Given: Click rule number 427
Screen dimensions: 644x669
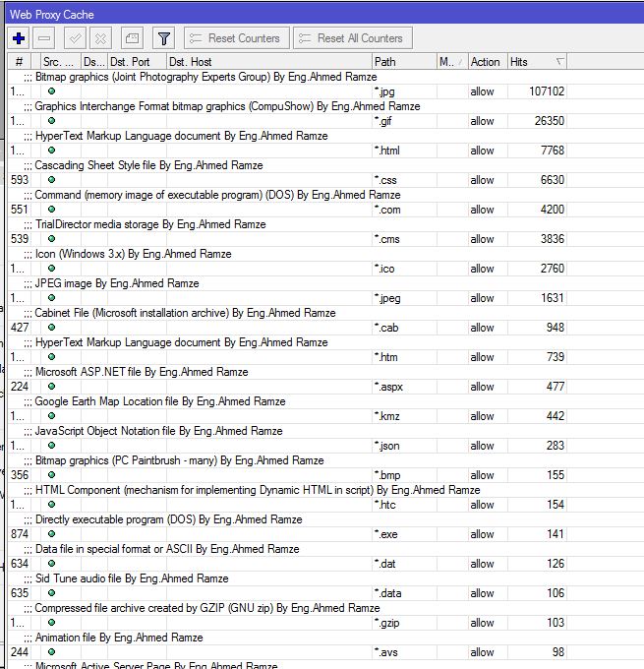Looking at the screenshot, I should click(20, 328).
